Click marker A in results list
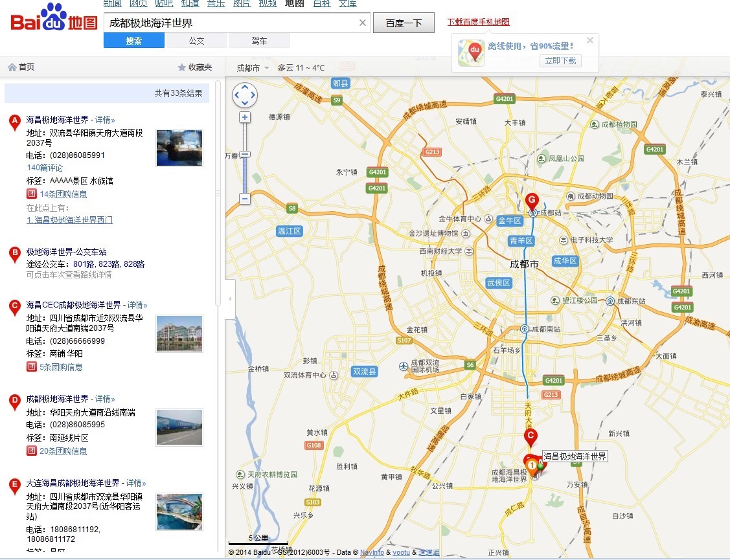 click(15, 122)
